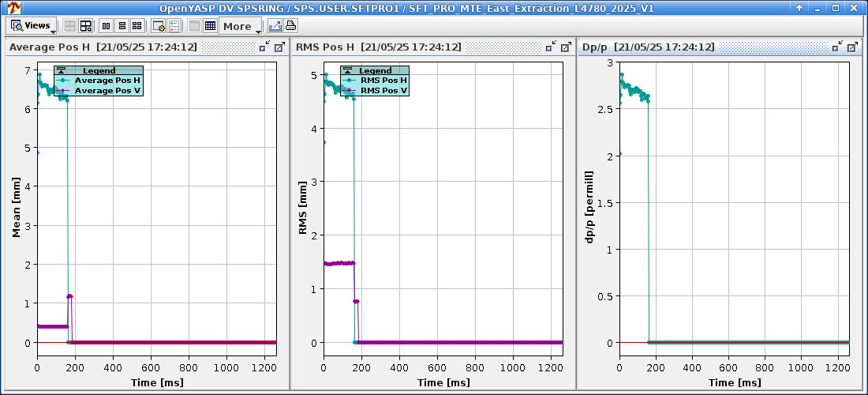The height and width of the screenshot is (395, 868).
Task: Maximize the Dp/p chart panel
Action: (x=852, y=47)
